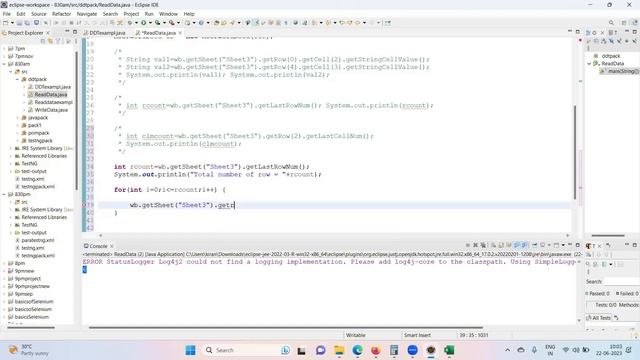Click the TestNG Search input field
Image resolution: width=640 pixels, height=360 pixels.
tap(621, 281)
